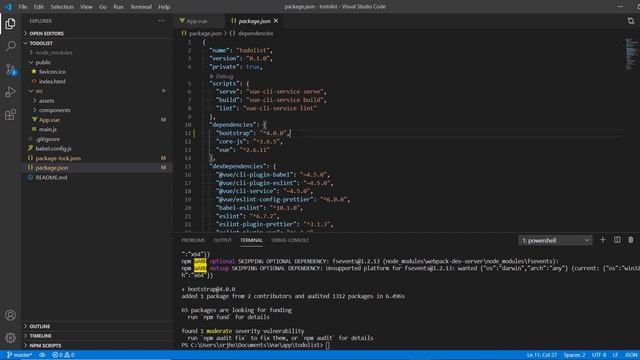Viewport: 640px width, 360px height.
Task: Open the Selection menu
Action: pyautogui.click(x=62, y=7)
